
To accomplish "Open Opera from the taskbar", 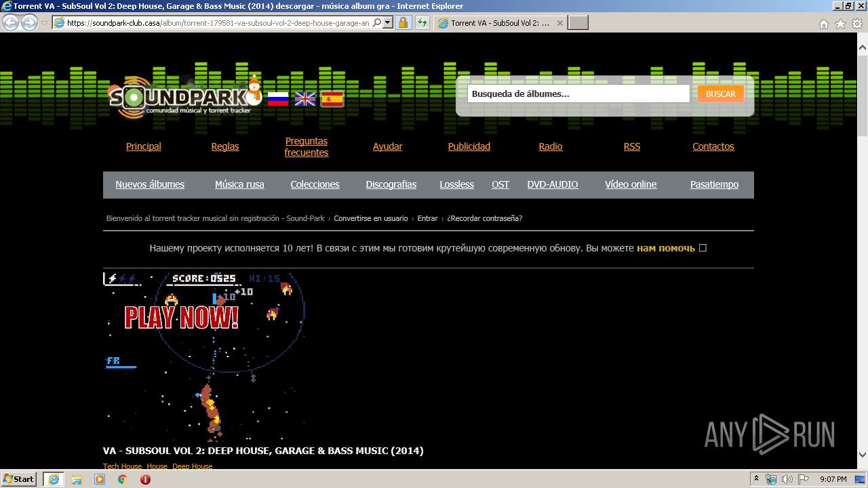I will (x=145, y=479).
